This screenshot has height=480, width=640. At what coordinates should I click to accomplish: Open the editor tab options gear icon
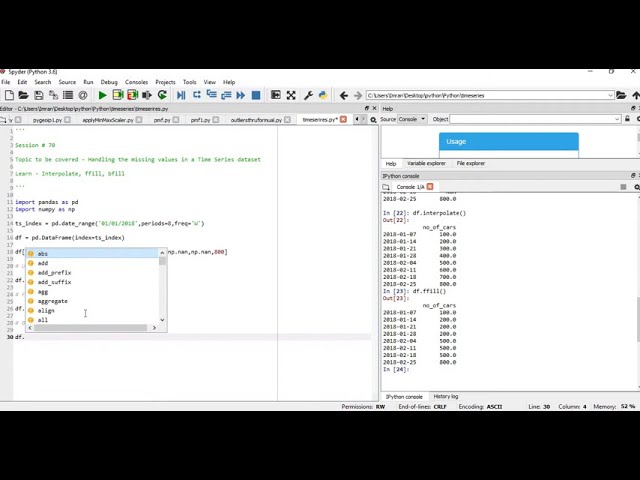click(373, 120)
